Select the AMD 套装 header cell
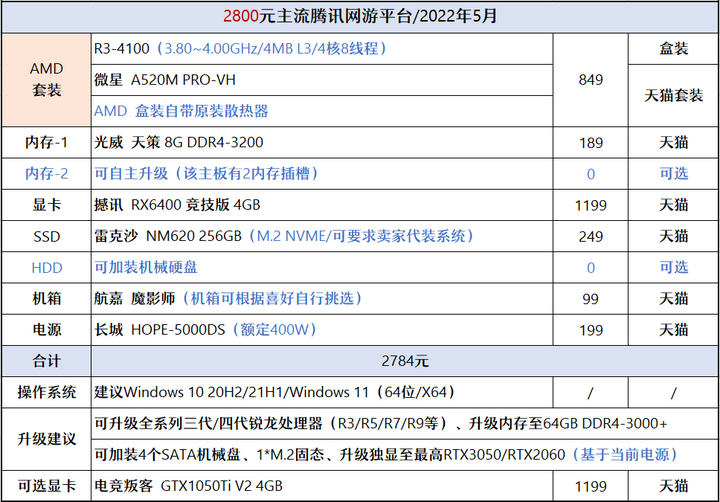Screen dimensions: 720x502 pos(46,79)
